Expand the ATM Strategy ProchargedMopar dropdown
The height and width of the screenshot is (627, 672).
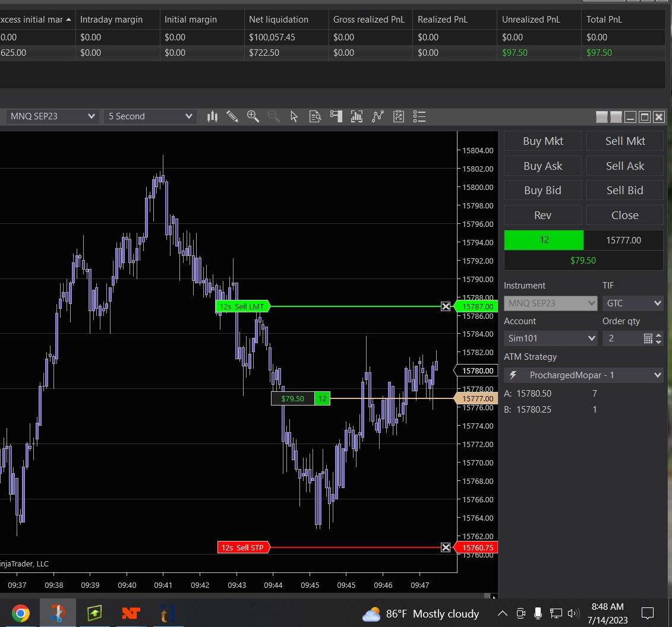pos(583,375)
